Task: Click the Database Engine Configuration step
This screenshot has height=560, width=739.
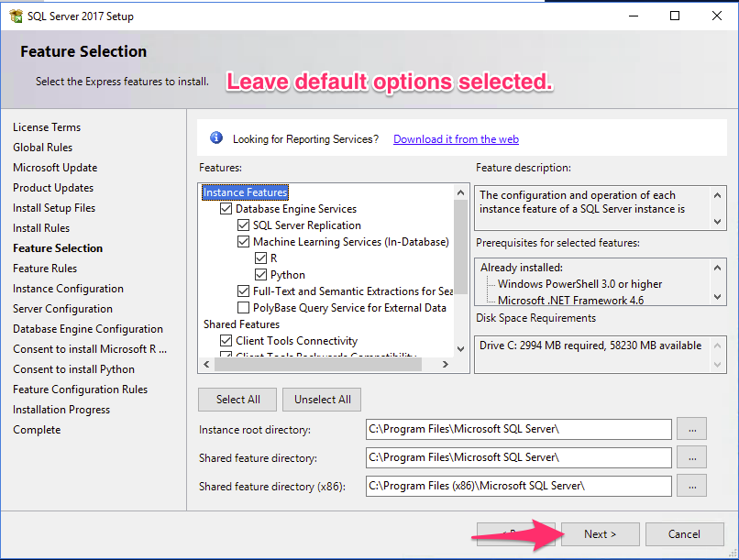Action: point(88,329)
